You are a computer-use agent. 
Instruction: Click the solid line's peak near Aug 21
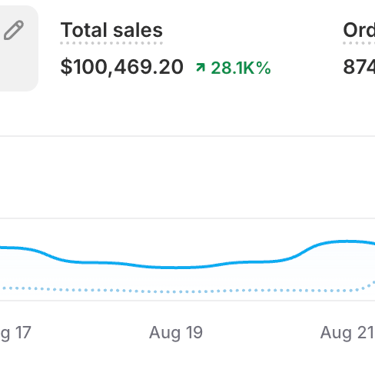point(347,241)
